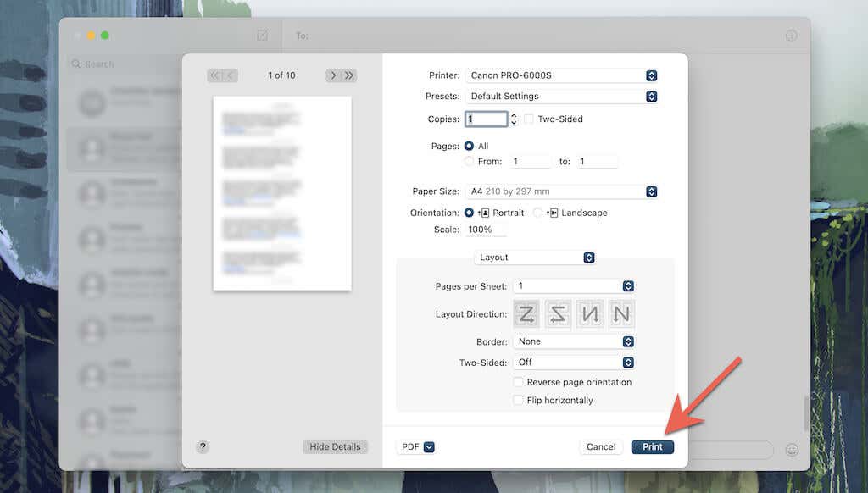Click the yellow minimize button of Messages window
The height and width of the screenshot is (493, 868).
point(91,36)
